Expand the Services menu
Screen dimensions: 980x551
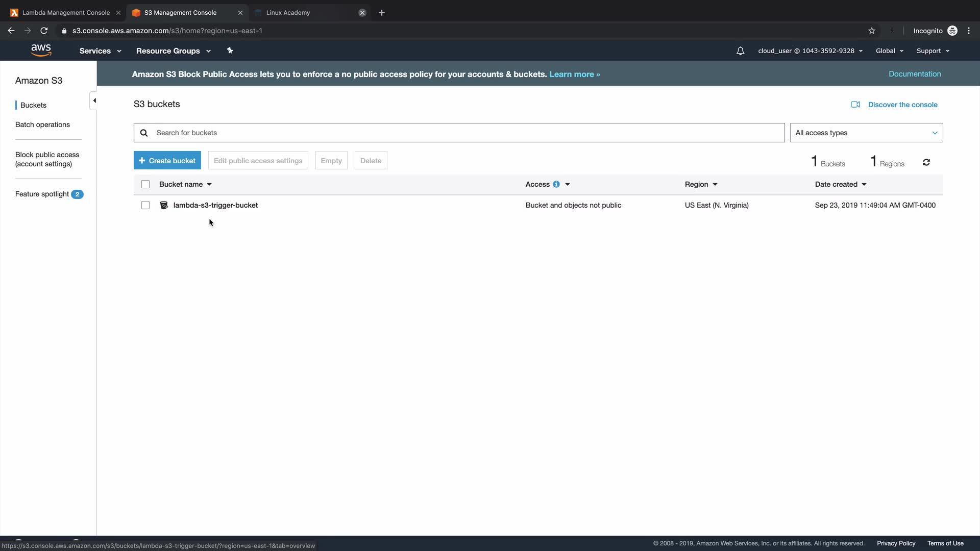click(100, 51)
